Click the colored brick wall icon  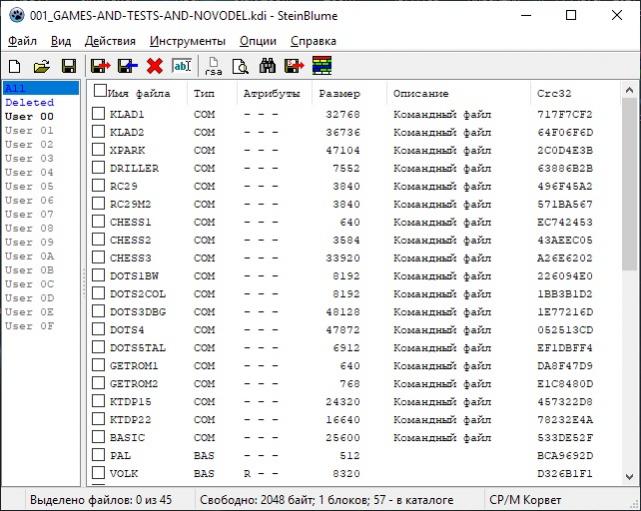[322, 66]
